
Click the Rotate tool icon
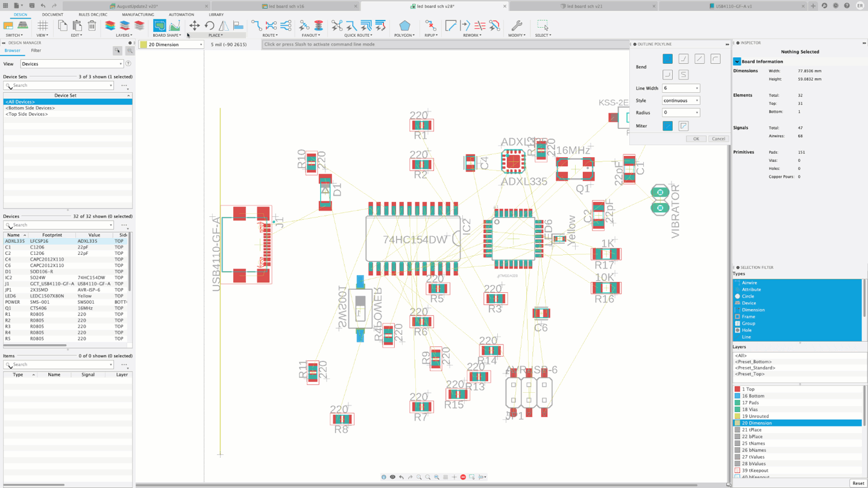tap(209, 26)
